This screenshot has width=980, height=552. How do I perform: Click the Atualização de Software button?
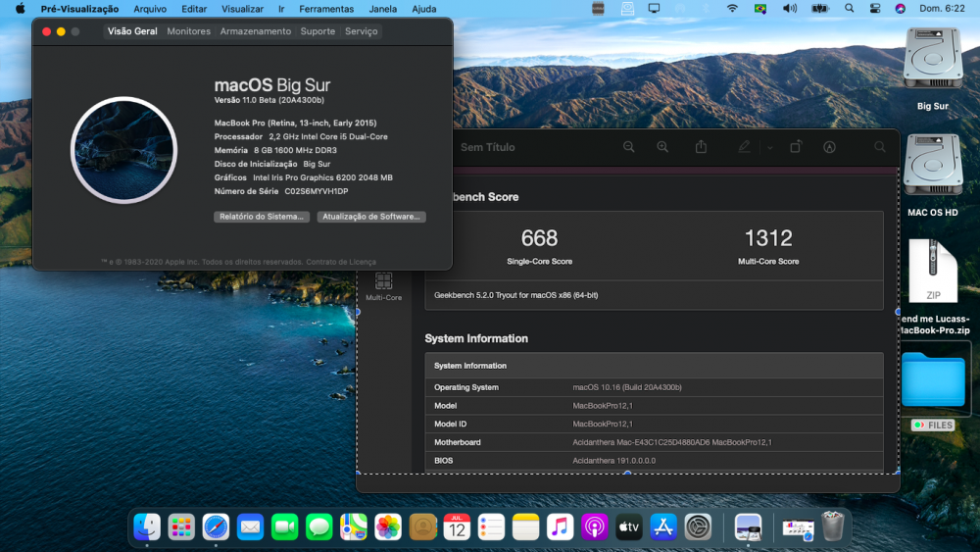371,217
